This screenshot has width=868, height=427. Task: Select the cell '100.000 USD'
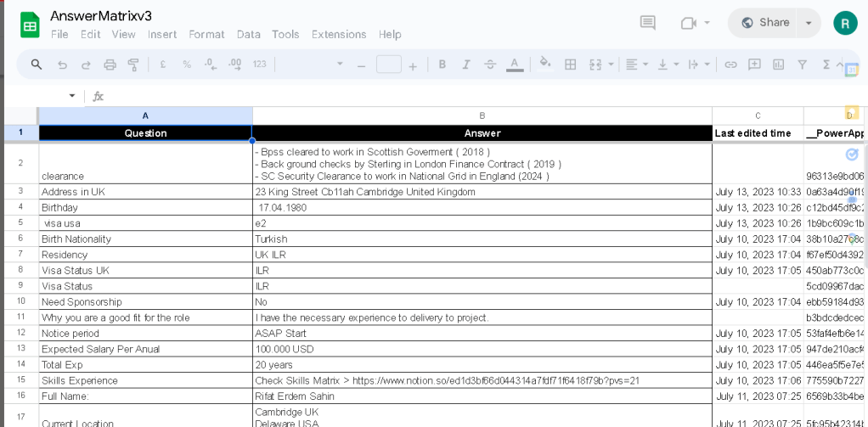(482, 349)
